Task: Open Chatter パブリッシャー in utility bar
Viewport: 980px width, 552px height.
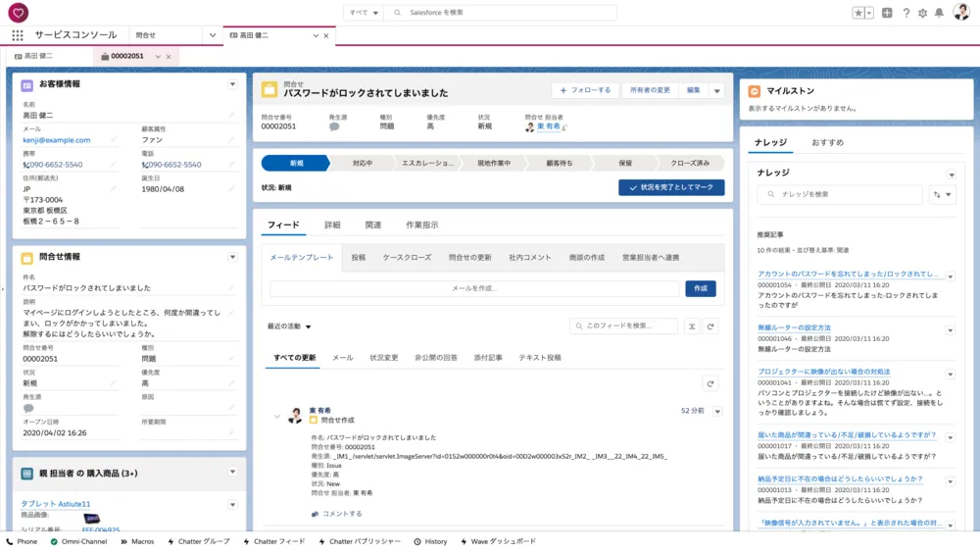Action: (360, 541)
